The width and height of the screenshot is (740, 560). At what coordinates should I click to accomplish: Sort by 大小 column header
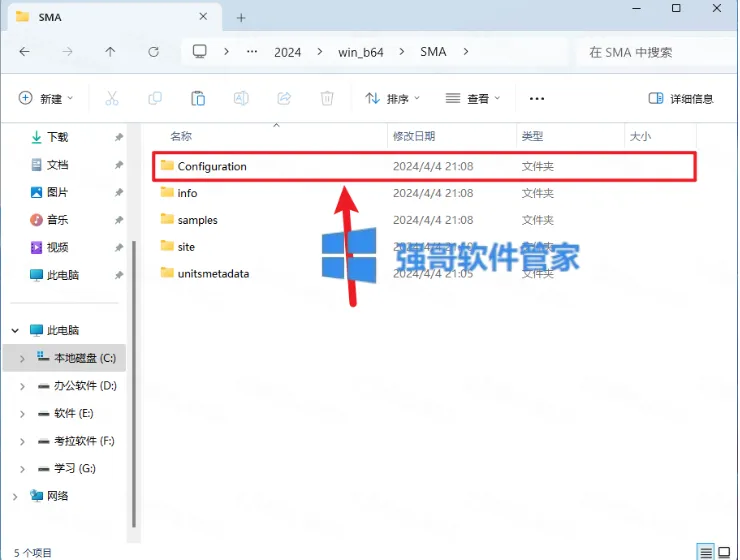640,136
